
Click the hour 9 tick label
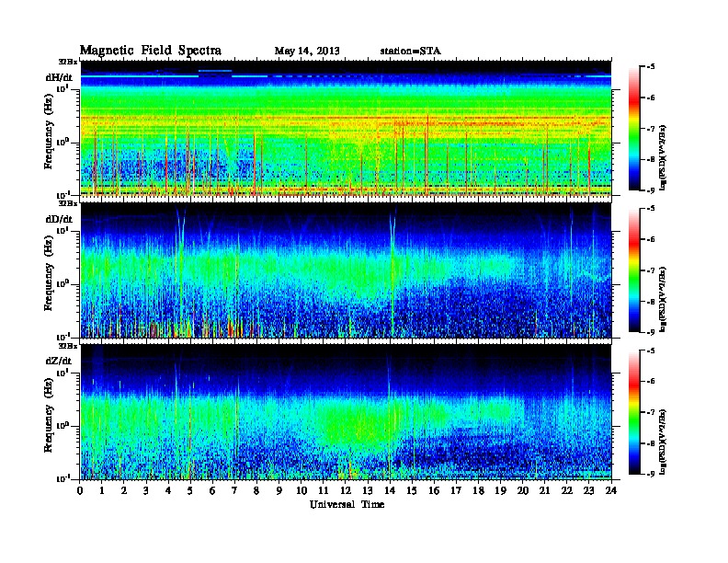tap(279, 490)
